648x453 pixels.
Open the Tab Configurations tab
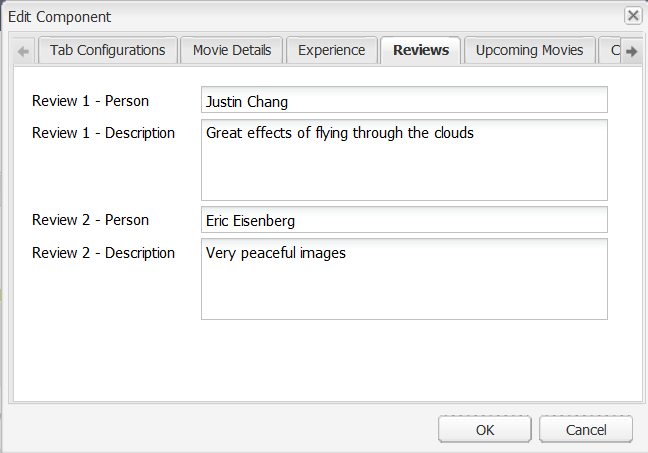107,50
